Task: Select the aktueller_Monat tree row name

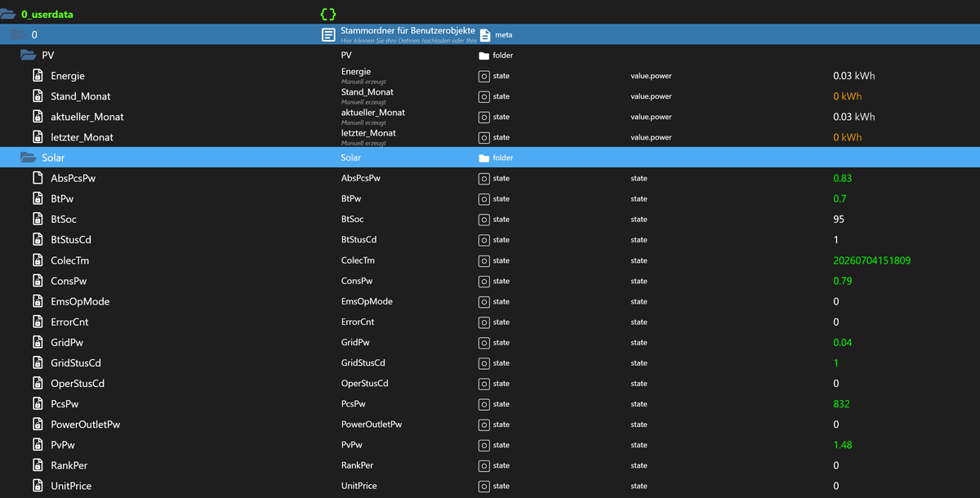Action: (x=87, y=117)
